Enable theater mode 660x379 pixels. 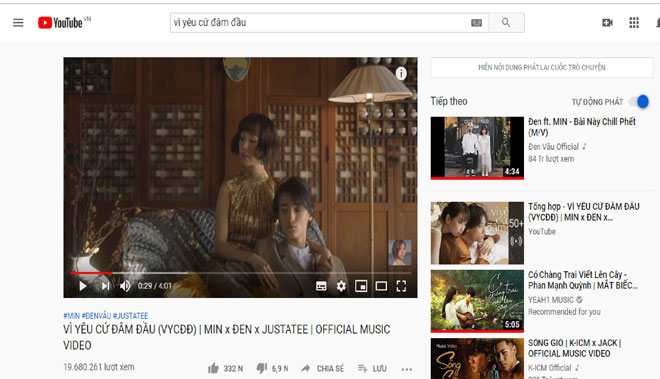381,286
